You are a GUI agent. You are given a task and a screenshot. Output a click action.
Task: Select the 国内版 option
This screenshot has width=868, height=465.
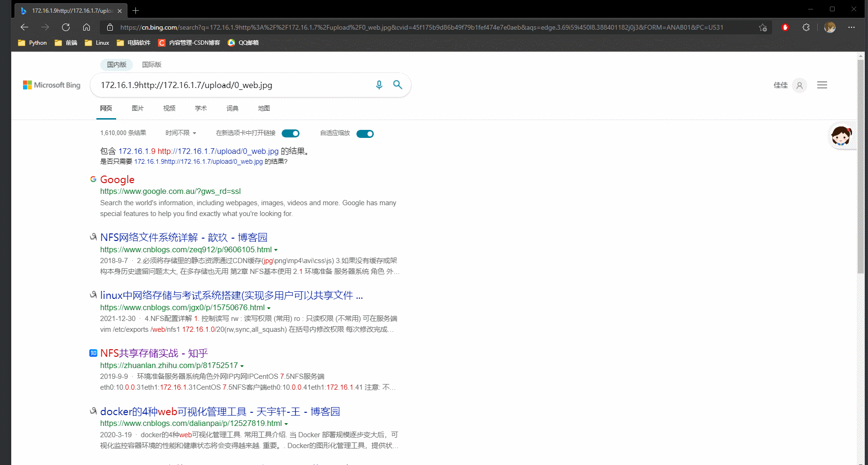click(x=117, y=64)
